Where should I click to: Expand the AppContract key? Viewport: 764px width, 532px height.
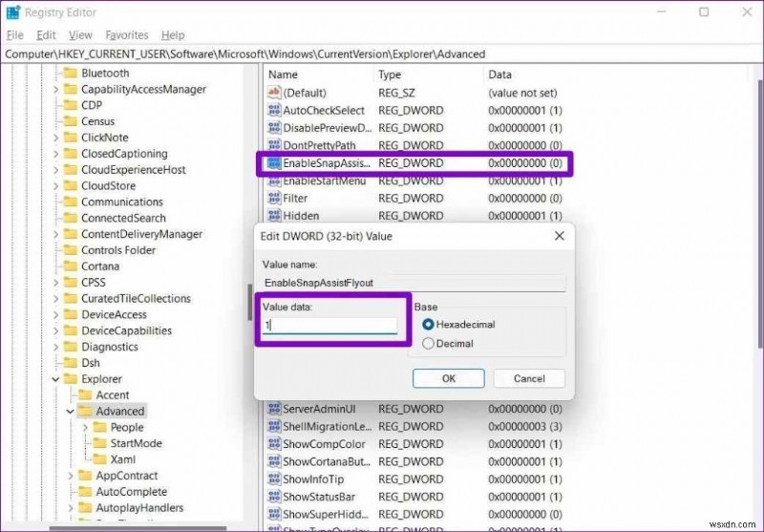click(x=70, y=476)
